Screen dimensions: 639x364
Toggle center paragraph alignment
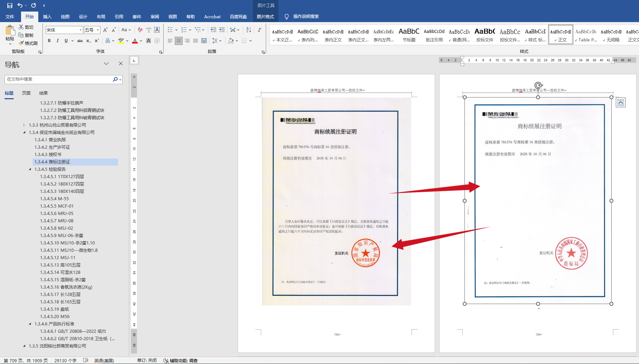179,41
